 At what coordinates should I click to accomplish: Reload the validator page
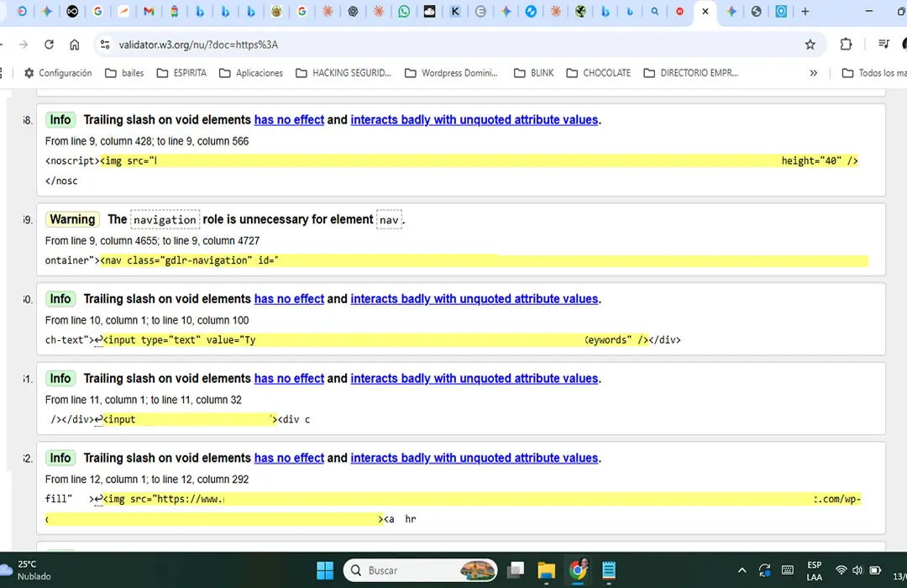click(49, 45)
